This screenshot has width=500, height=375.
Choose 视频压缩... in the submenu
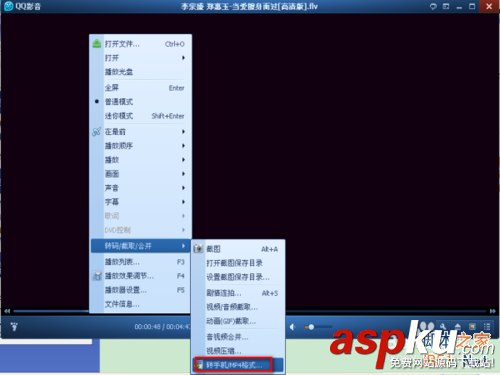(x=238, y=351)
